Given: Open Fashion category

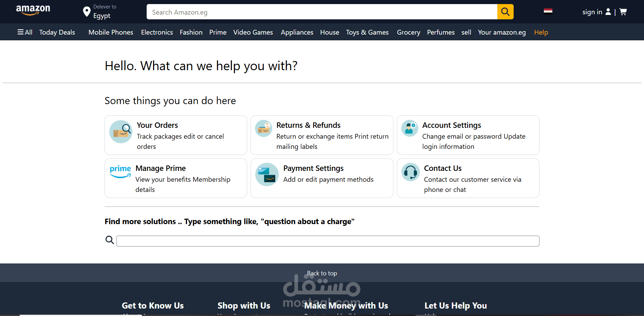Looking at the screenshot, I should (191, 32).
